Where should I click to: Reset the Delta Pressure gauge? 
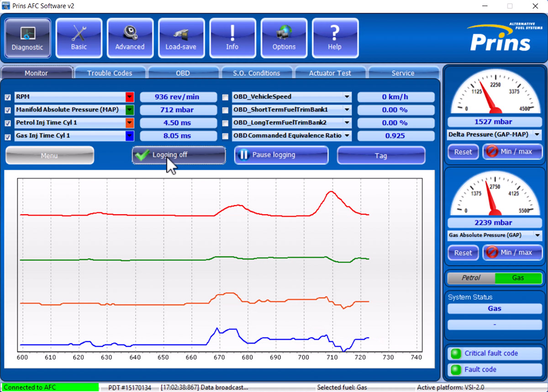[463, 152]
